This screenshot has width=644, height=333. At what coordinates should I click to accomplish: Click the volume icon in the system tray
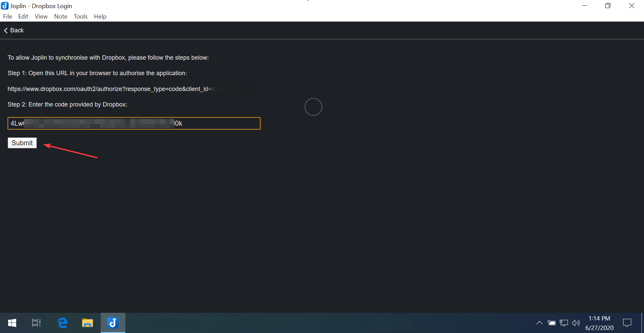tap(576, 323)
